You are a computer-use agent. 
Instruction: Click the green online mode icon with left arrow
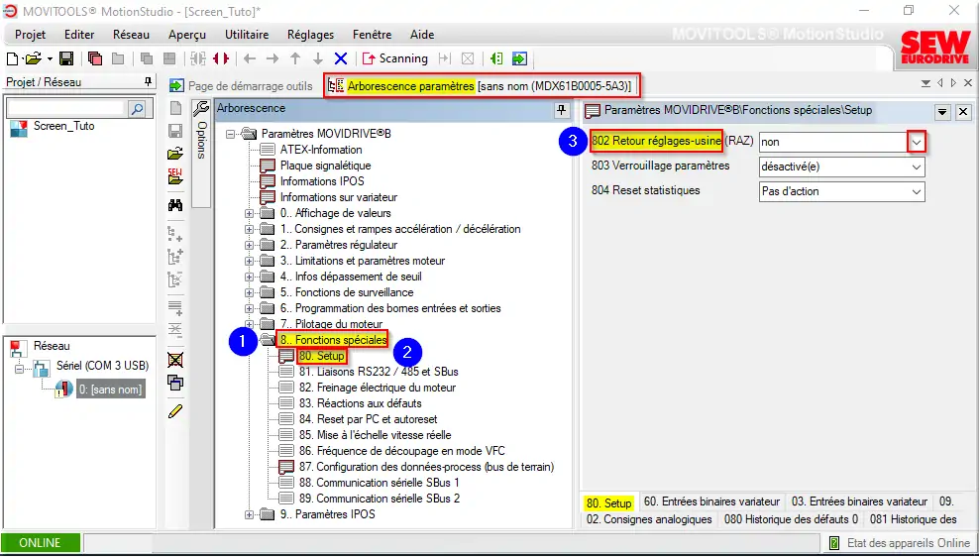[x=496, y=58]
